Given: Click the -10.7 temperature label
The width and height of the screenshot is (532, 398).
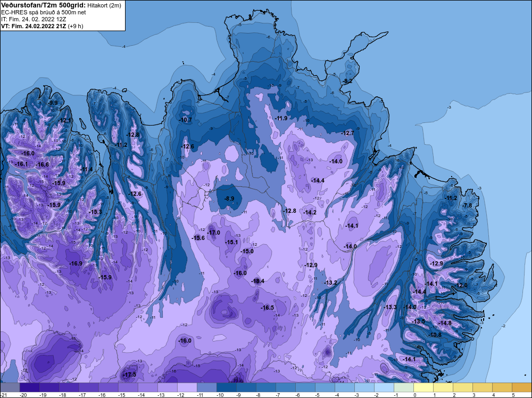Looking at the screenshot, I should 186,120.
